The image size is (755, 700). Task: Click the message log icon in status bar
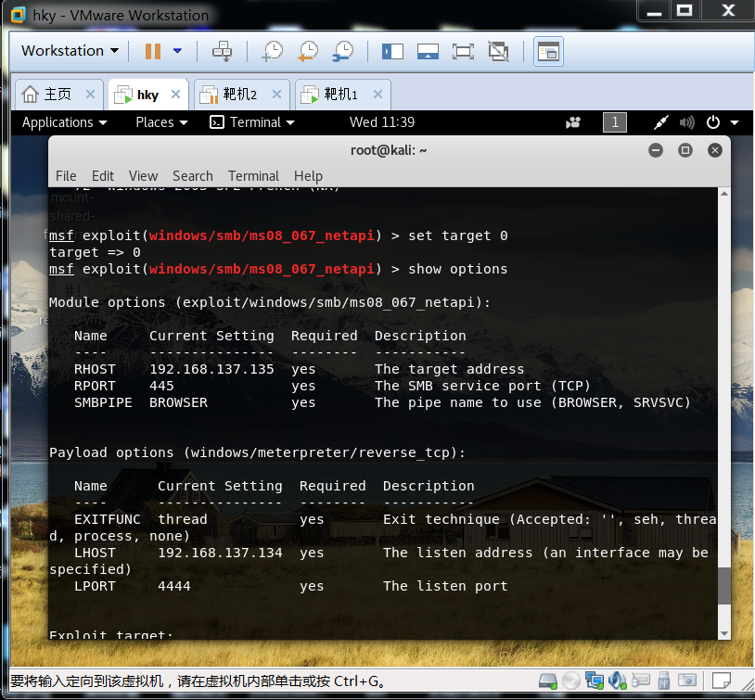[x=722, y=681]
